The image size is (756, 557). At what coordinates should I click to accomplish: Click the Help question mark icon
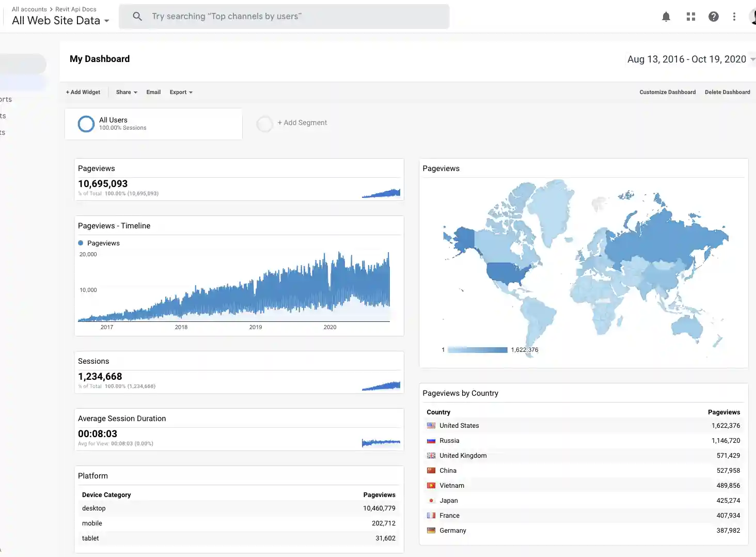coord(713,16)
